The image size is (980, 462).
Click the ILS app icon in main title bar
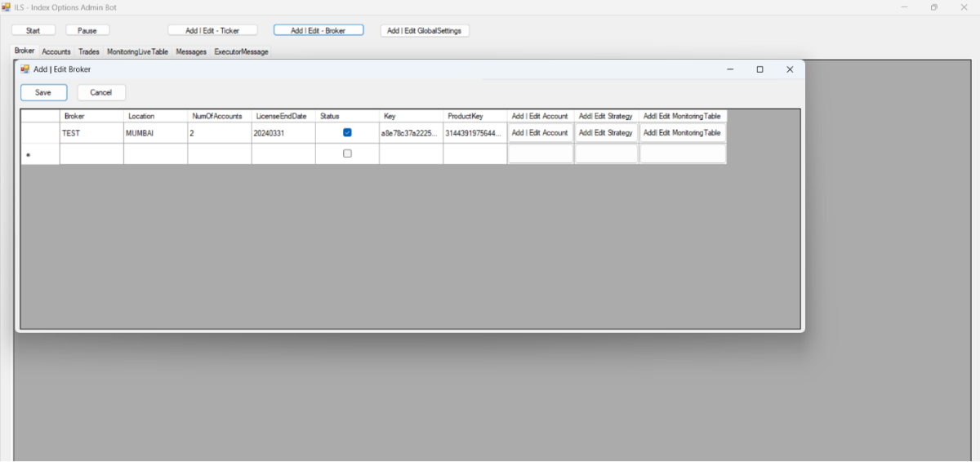tap(6, 7)
